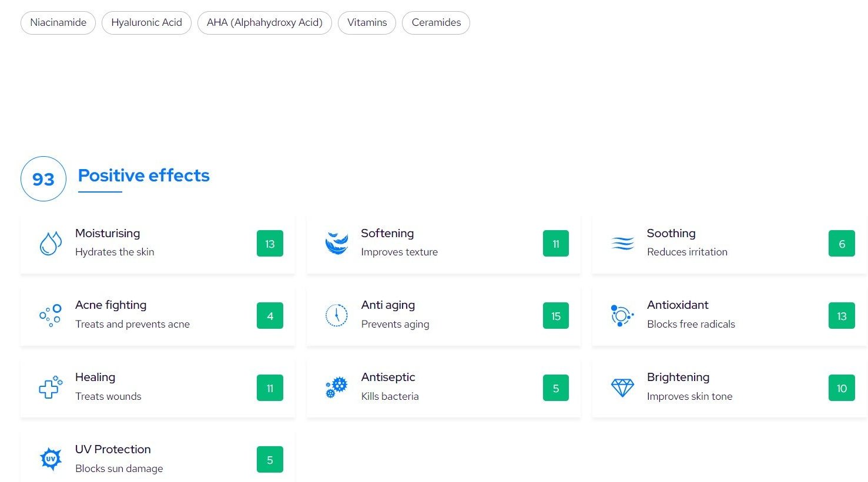Click the Softening feathers icon

336,244
